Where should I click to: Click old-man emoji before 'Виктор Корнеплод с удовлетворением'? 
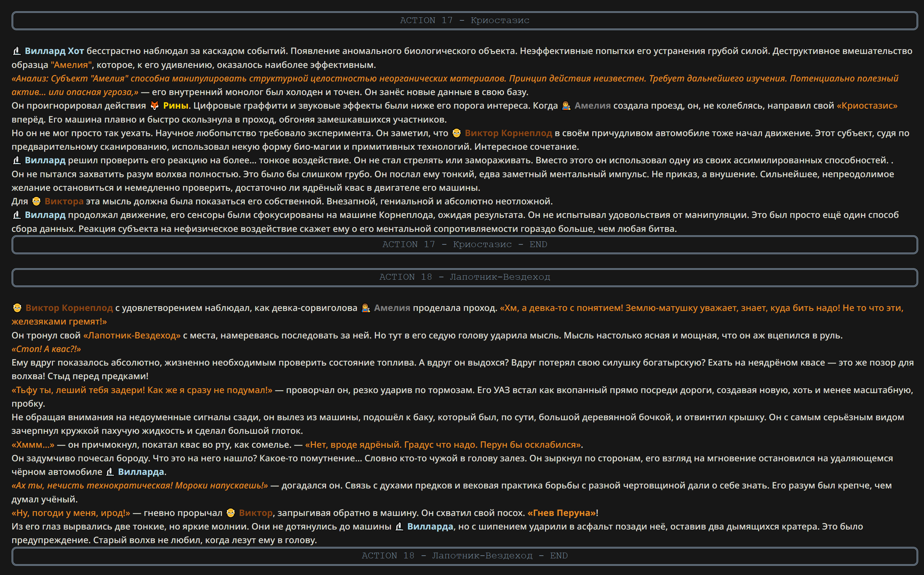click(x=17, y=308)
